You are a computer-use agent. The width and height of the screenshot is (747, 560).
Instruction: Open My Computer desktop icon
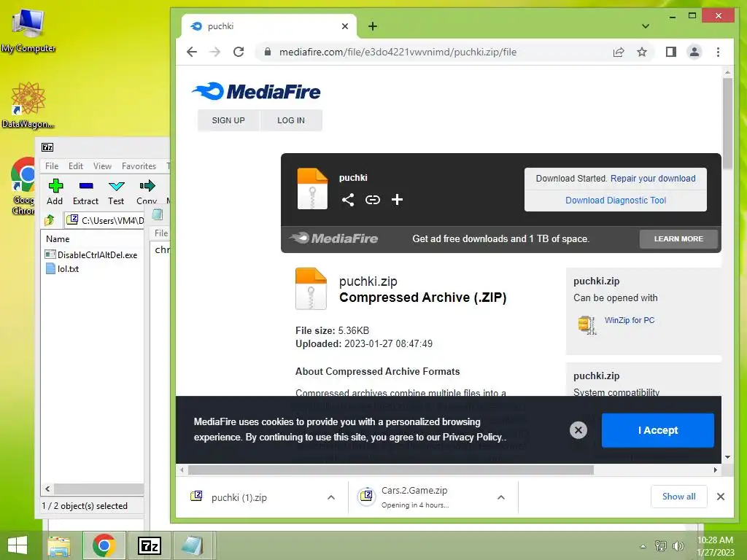(x=28, y=29)
